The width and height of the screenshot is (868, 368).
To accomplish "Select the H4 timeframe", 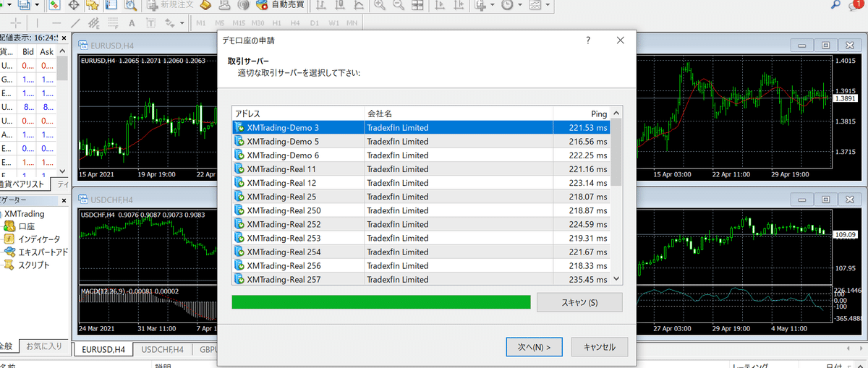I will click(295, 23).
